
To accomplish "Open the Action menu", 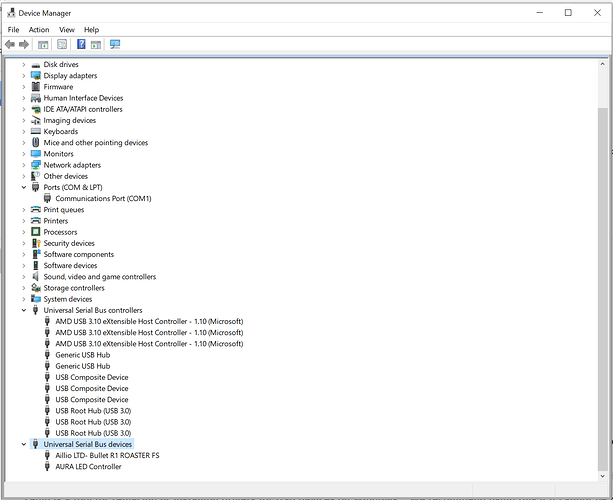I will (39, 30).
